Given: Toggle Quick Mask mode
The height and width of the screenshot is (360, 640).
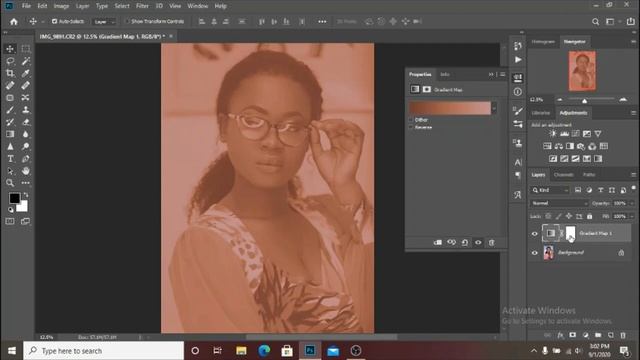Looking at the screenshot, I should point(10,221).
